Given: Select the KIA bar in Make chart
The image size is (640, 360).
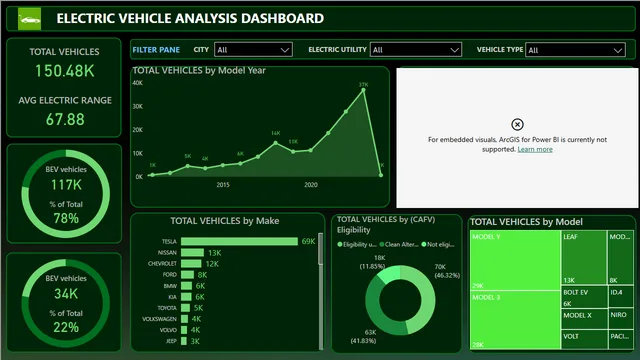Looking at the screenshot, I should pos(186,297).
